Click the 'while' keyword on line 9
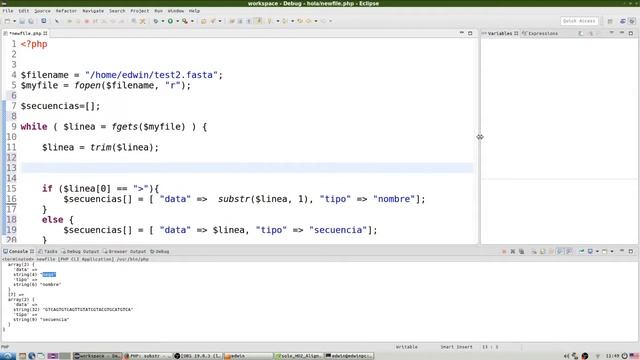 tap(34, 127)
